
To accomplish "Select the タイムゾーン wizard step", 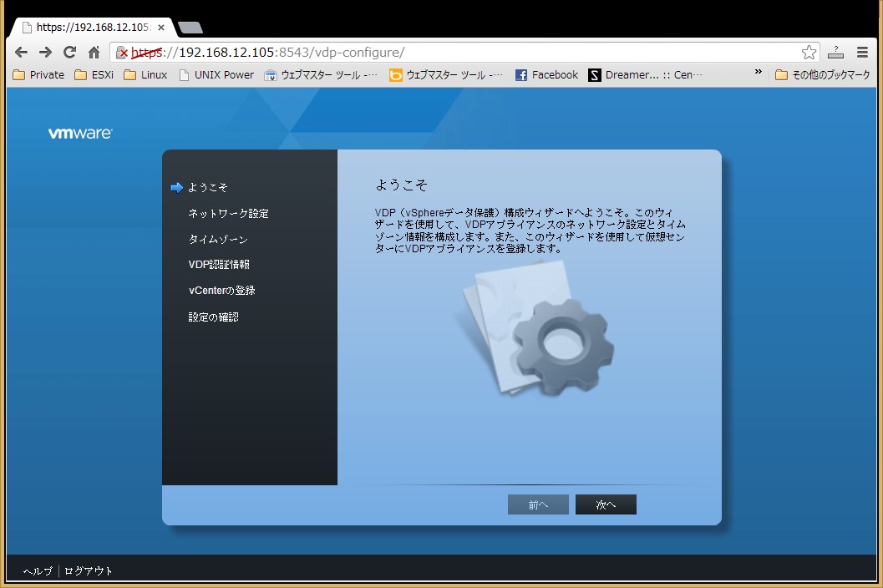I will (218, 240).
